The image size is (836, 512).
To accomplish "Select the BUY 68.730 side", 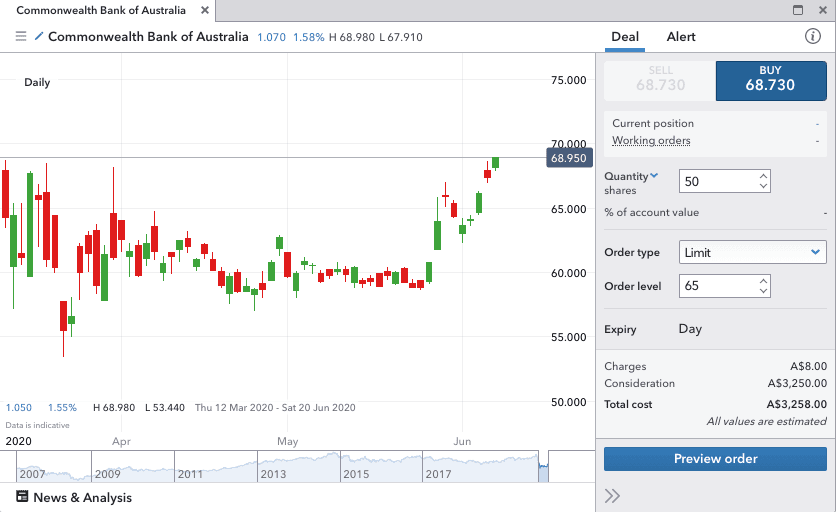I will click(770, 80).
